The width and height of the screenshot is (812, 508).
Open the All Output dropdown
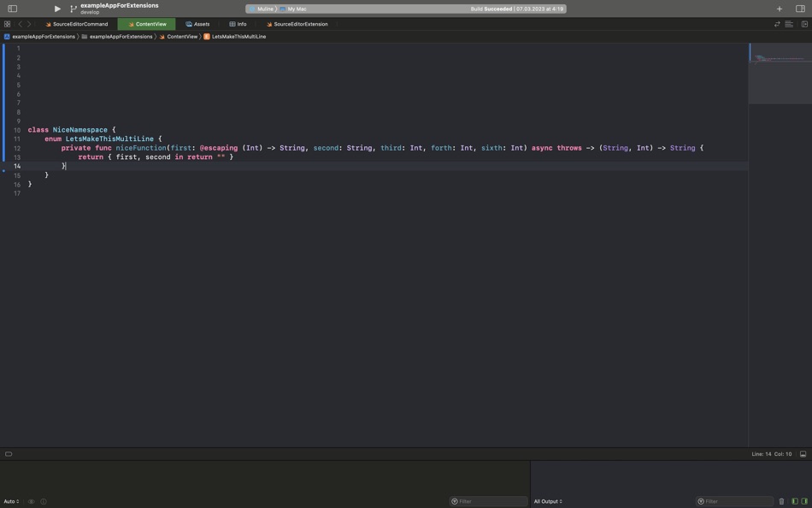tap(548, 501)
